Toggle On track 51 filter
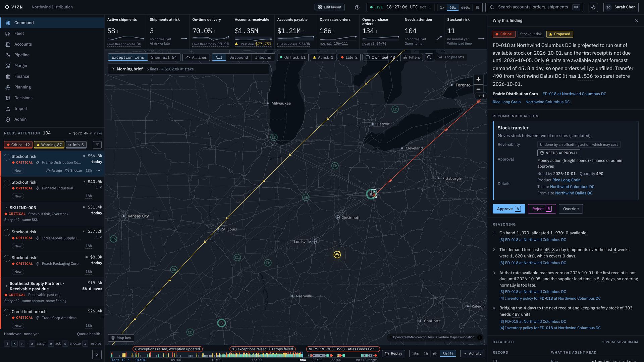Viewport: 644px width, 362px height. coord(292,57)
